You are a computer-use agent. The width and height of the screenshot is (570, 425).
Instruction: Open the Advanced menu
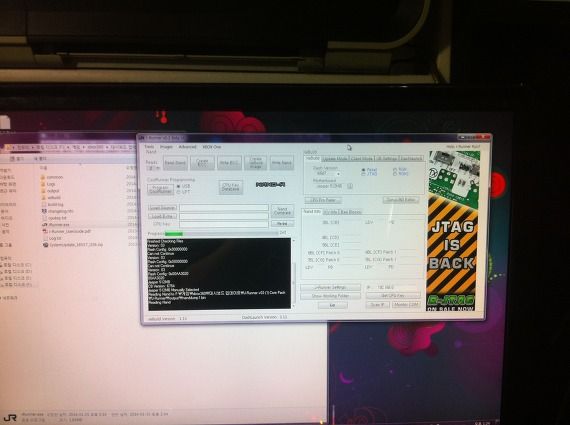click(188, 147)
